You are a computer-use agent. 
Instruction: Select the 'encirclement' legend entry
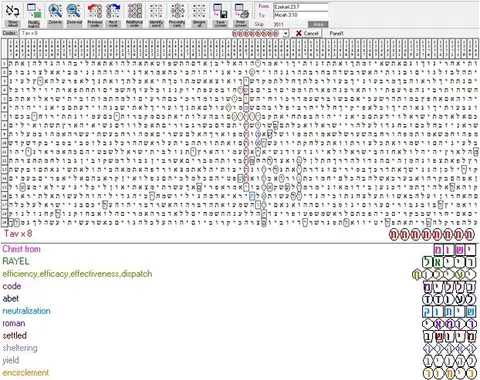pos(26,372)
